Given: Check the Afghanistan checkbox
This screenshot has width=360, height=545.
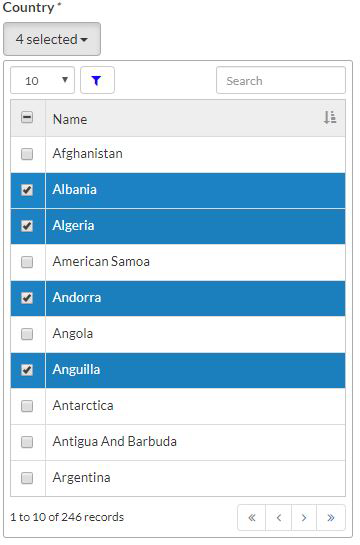Looking at the screenshot, I should click(x=27, y=154).
